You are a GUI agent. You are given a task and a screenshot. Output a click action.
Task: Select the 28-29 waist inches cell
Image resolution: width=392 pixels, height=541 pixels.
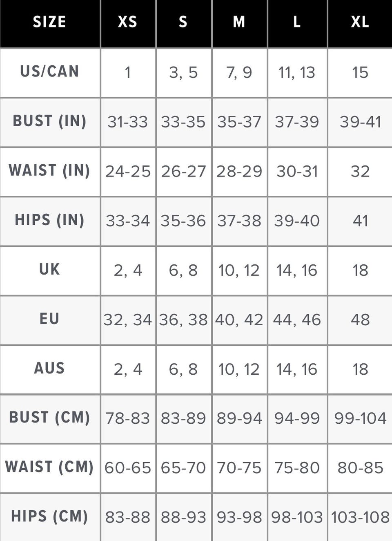click(239, 171)
